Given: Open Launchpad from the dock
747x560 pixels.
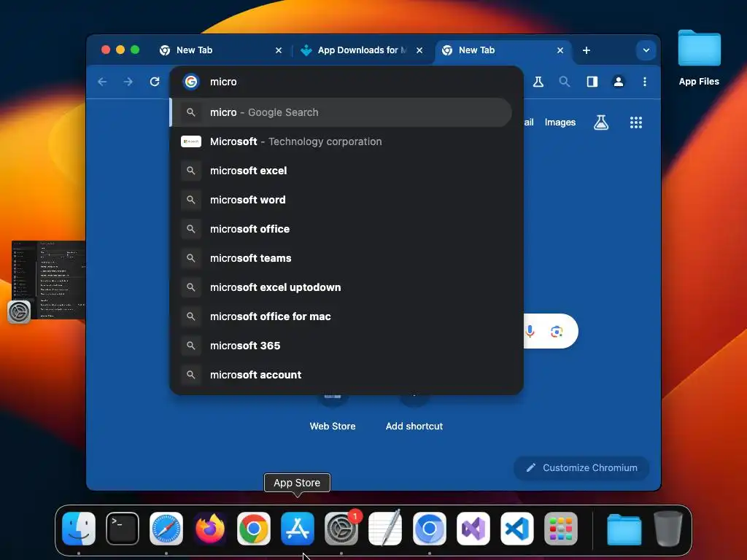Looking at the screenshot, I should [561, 529].
